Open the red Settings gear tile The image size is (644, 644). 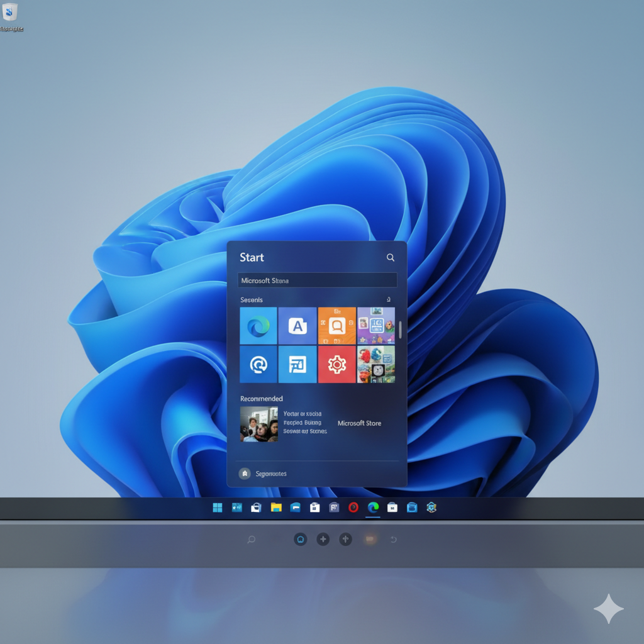[336, 364]
